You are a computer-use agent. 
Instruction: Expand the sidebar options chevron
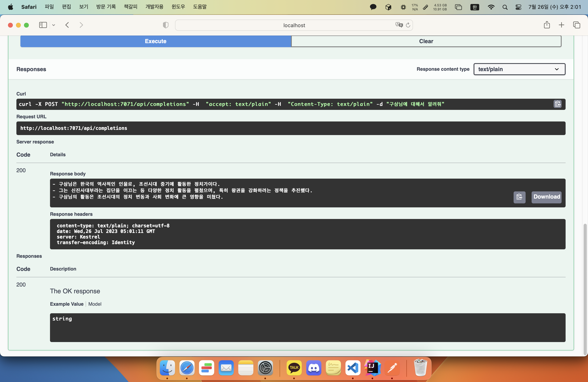pyautogui.click(x=54, y=25)
